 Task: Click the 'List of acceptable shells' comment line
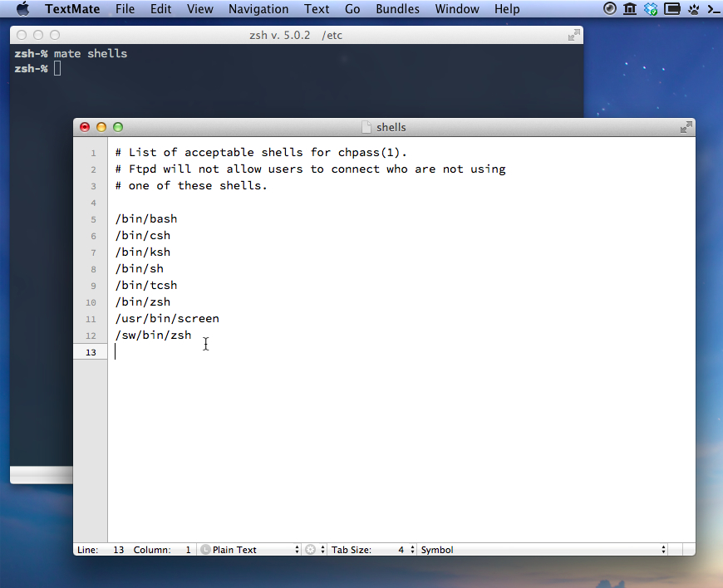coord(261,152)
